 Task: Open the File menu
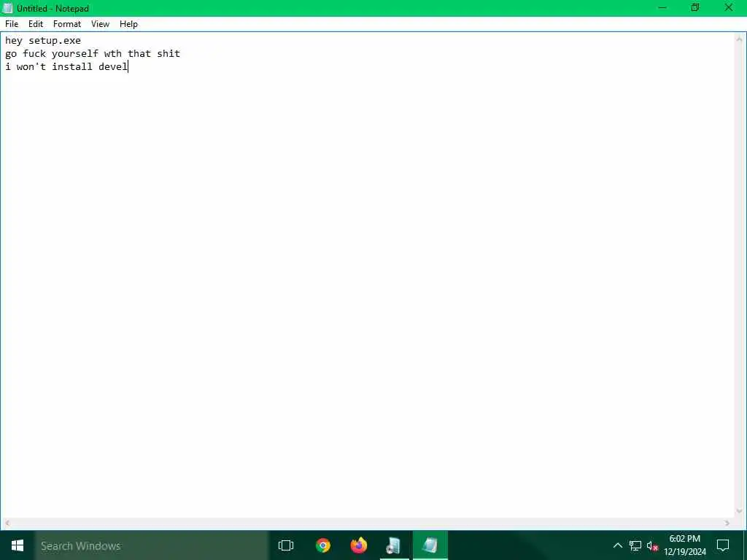[12, 24]
